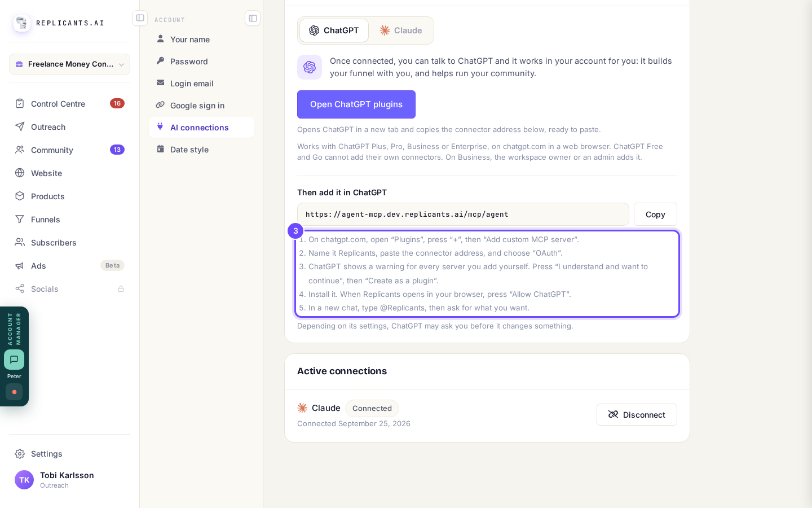
Task: Click the Control Centre 16 badge
Action: click(117, 103)
